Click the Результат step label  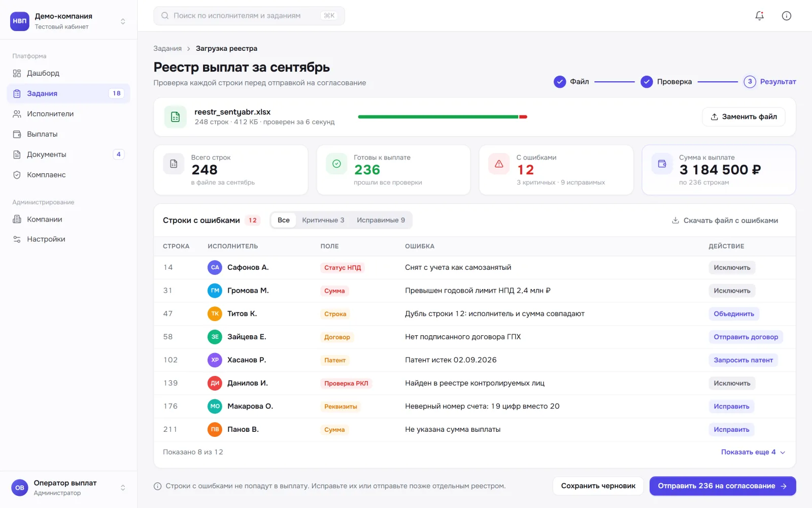tap(778, 82)
